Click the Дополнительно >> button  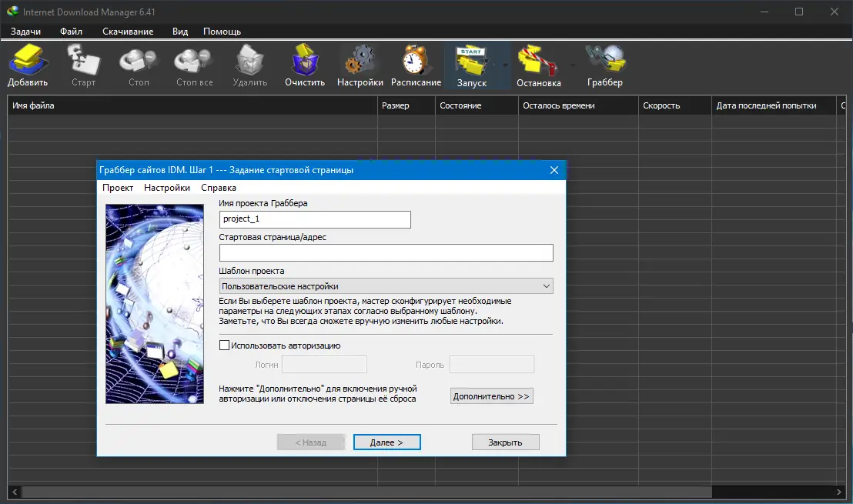(492, 396)
